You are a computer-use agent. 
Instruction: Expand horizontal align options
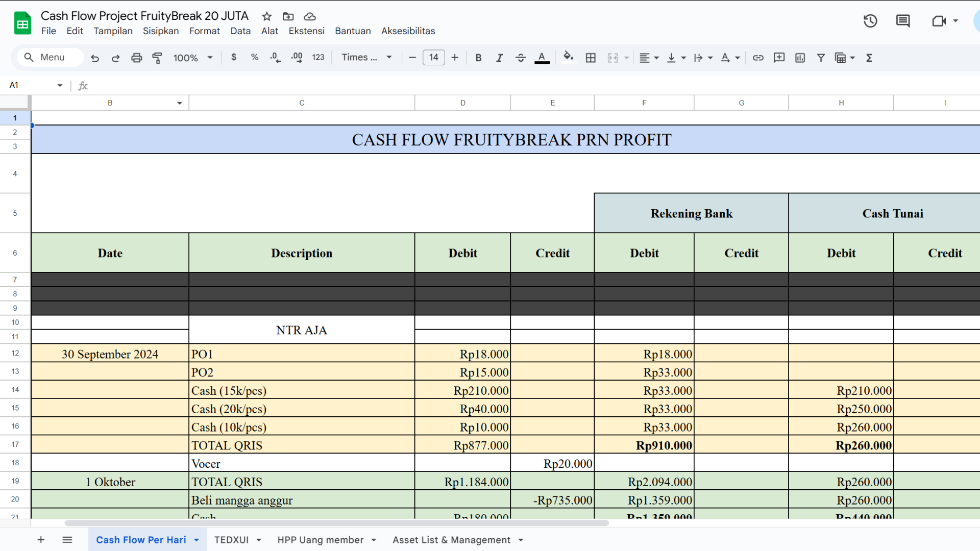click(656, 58)
